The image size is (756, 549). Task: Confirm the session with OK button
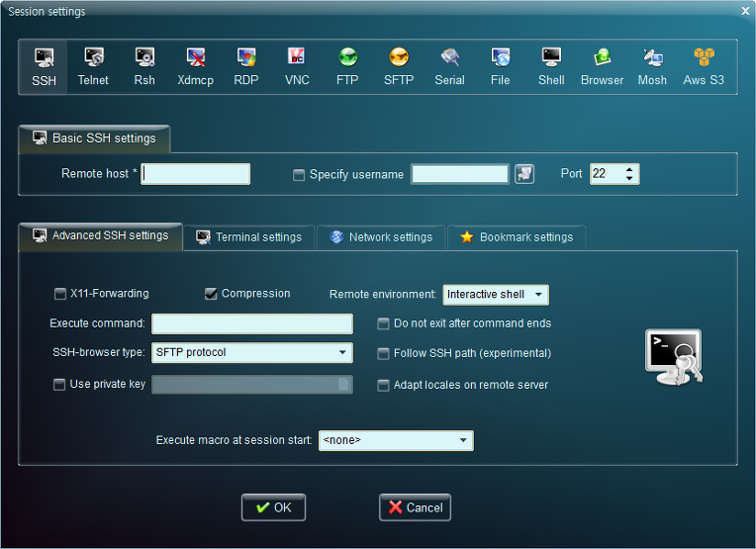273,507
